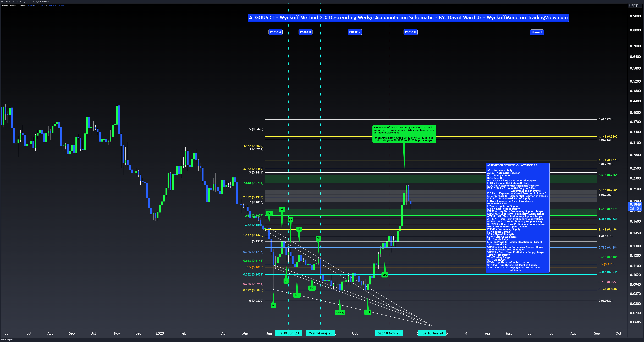Click the Fib level label '5 (0.3771)'

point(606,119)
